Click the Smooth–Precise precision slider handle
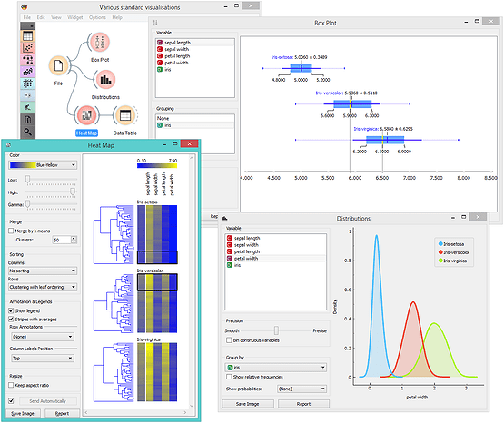The image size is (504, 423). pyautogui.click(x=276, y=330)
